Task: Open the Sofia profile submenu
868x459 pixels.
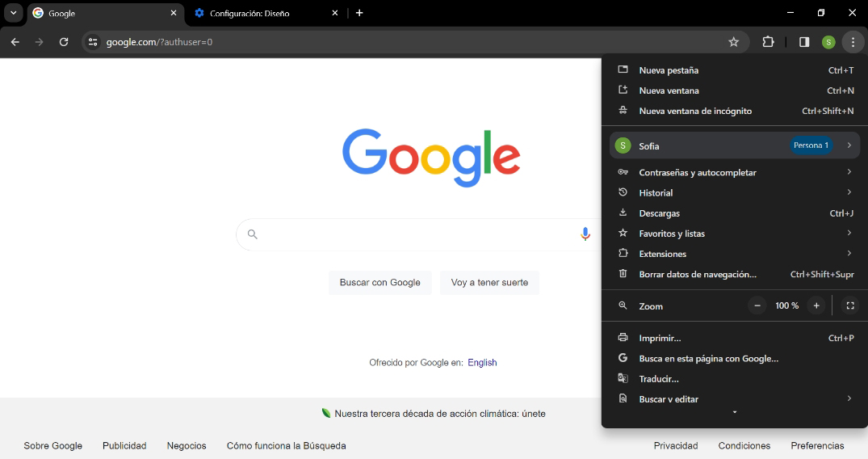Action: point(735,145)
